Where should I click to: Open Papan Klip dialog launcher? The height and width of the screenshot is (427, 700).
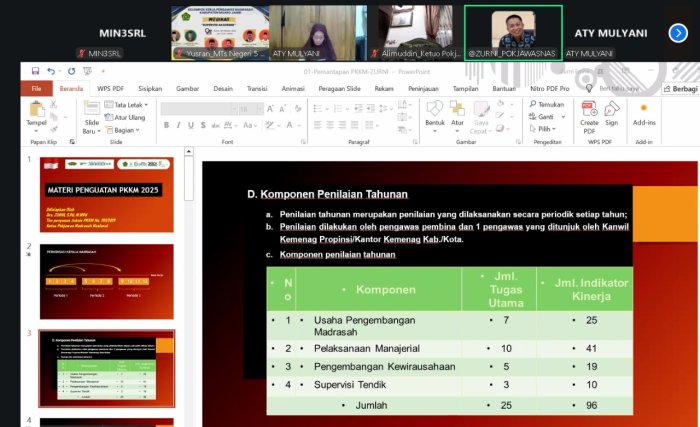click(72, 142)
